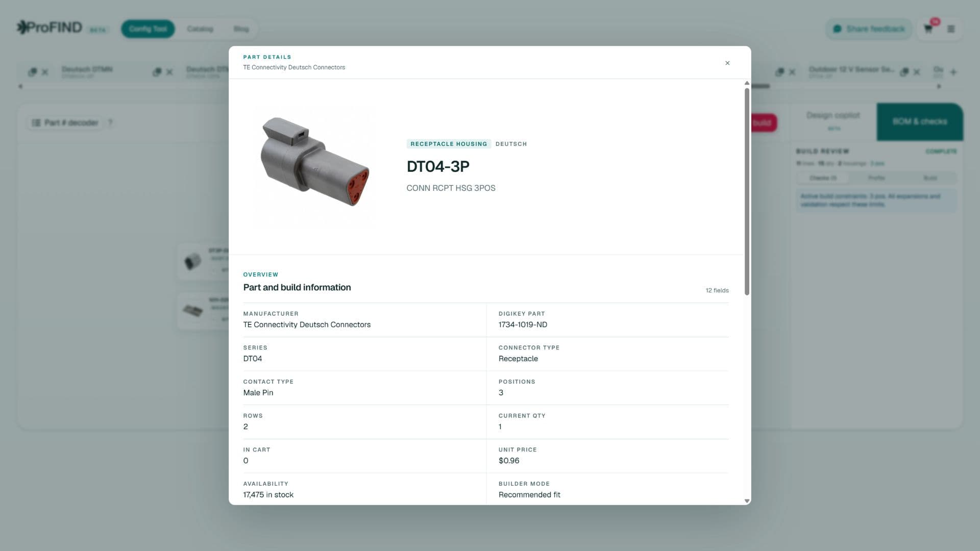Viewport: 980px width, 551px height.
Task: Click duplicate icon right of Outdoor 12 V Sensor title
Action: [904, 72]
